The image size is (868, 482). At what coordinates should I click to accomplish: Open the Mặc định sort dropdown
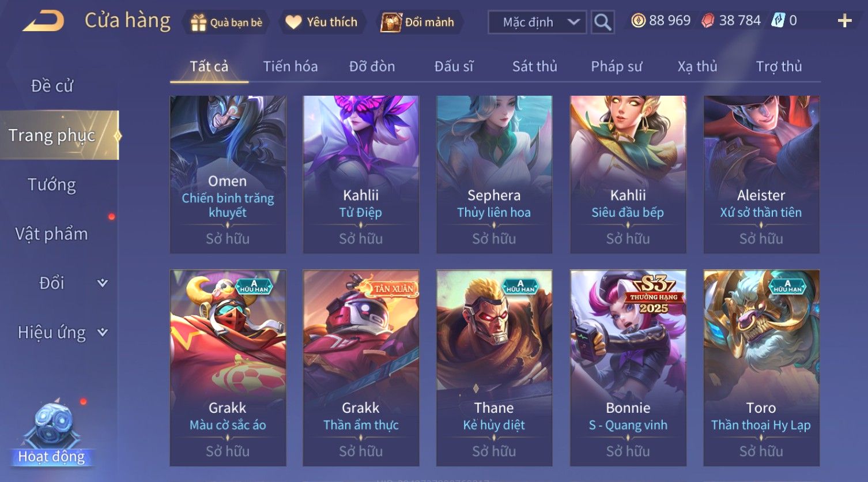pyautogui.click(x=537, y=22)
